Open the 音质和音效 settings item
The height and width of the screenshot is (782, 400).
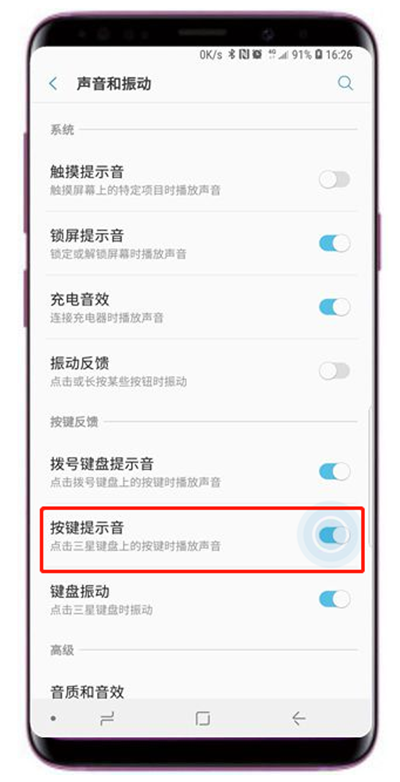pos(202,692)
